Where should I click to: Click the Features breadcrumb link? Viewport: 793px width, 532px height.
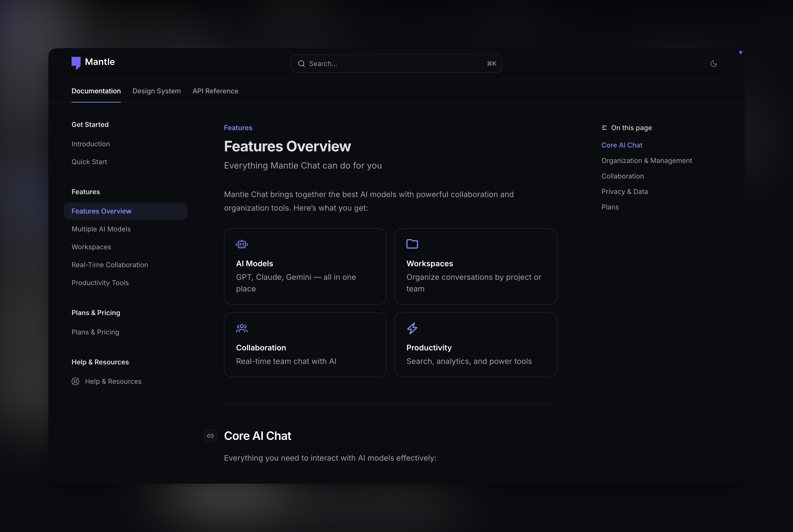pyautogui.click(x=238, y=128)
